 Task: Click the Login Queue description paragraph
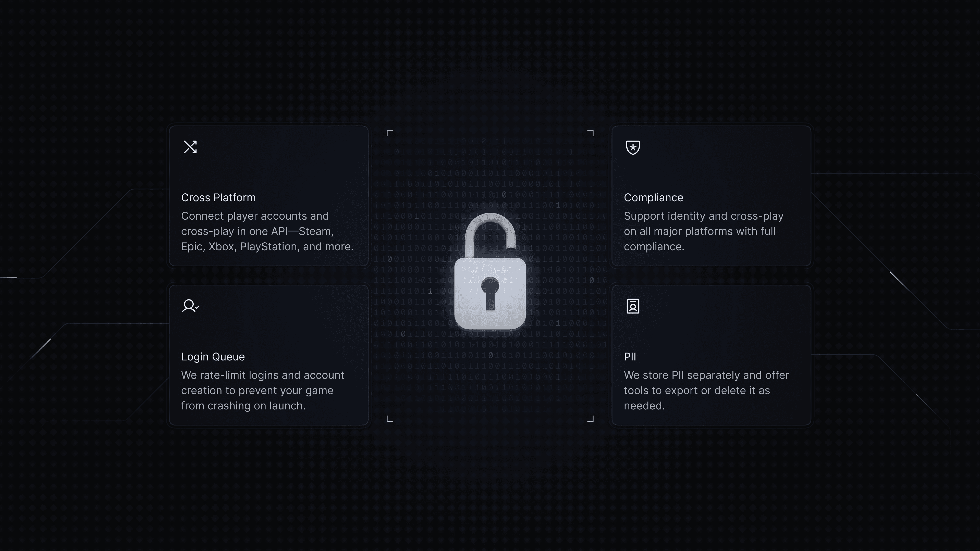click(263, 391)
